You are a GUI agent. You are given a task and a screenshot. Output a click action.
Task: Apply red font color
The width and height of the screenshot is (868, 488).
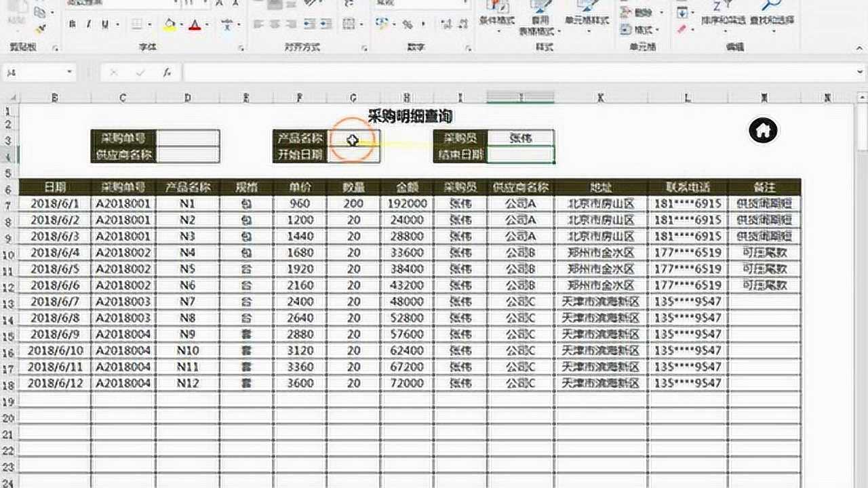coord(195,24)
